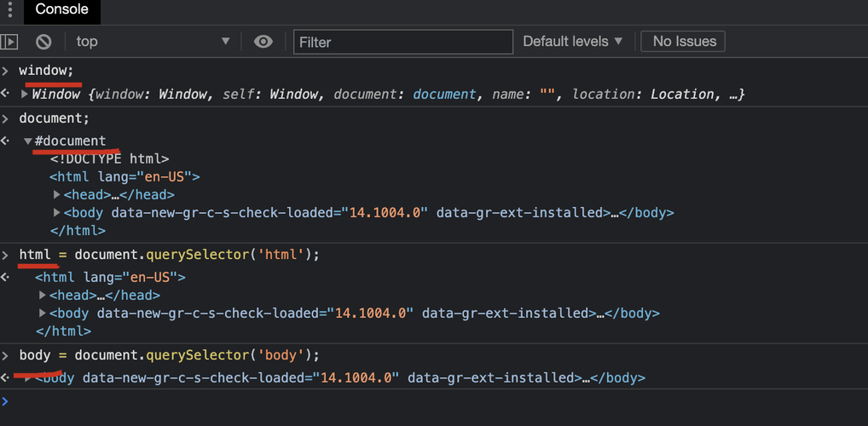Open the No Issues button

[683, 42]
